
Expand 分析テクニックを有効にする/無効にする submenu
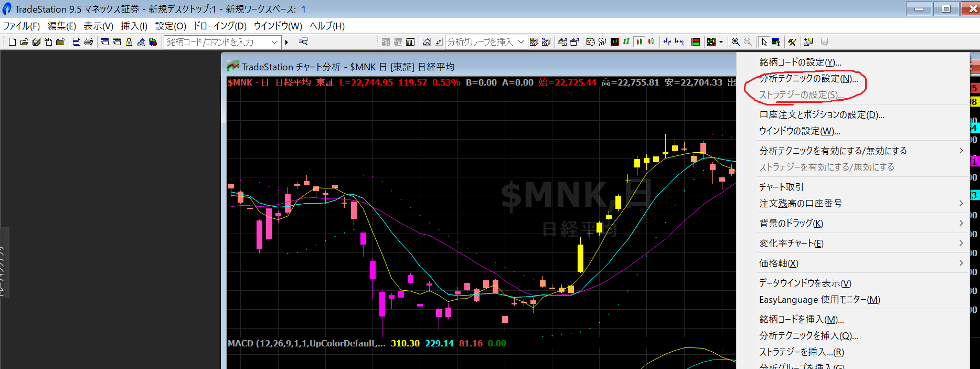point(853,151)
